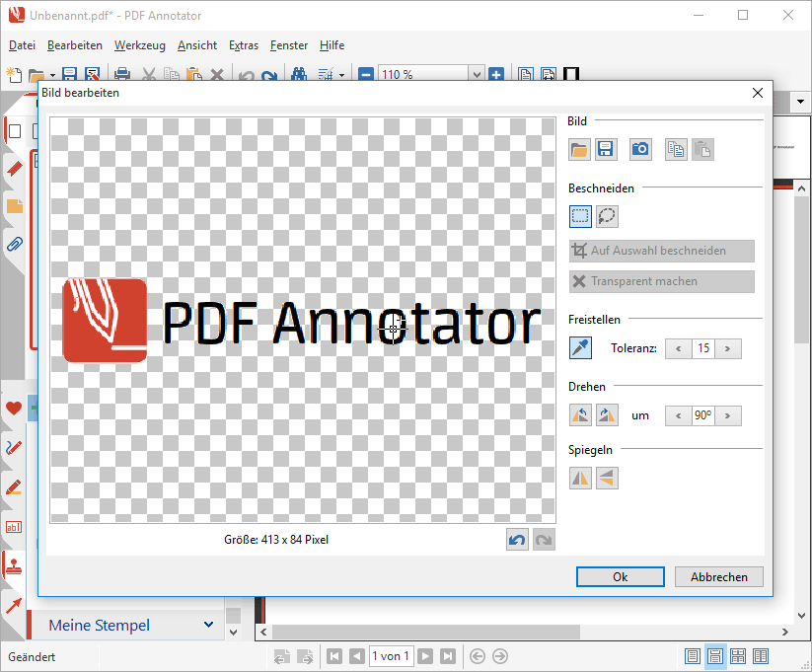Increase the Toleranz value with right arrow
This screenshot has height=672, width=812.
tap(728, 348)
